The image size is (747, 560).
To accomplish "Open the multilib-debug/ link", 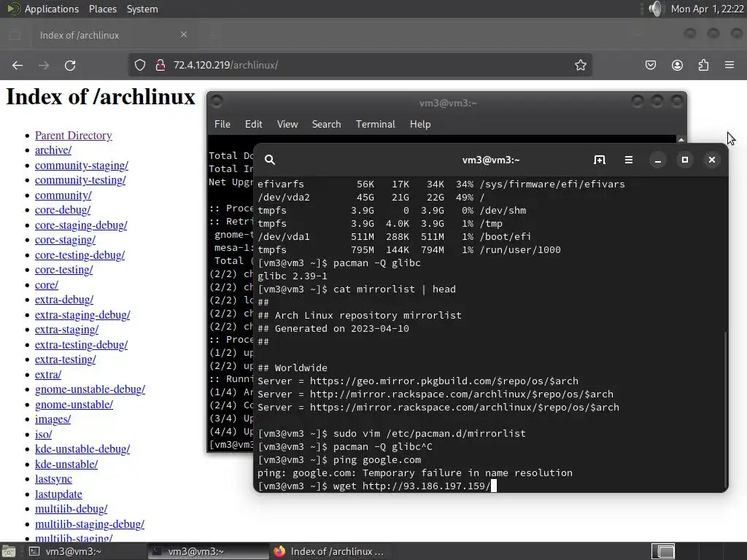I will coord(71,509).
